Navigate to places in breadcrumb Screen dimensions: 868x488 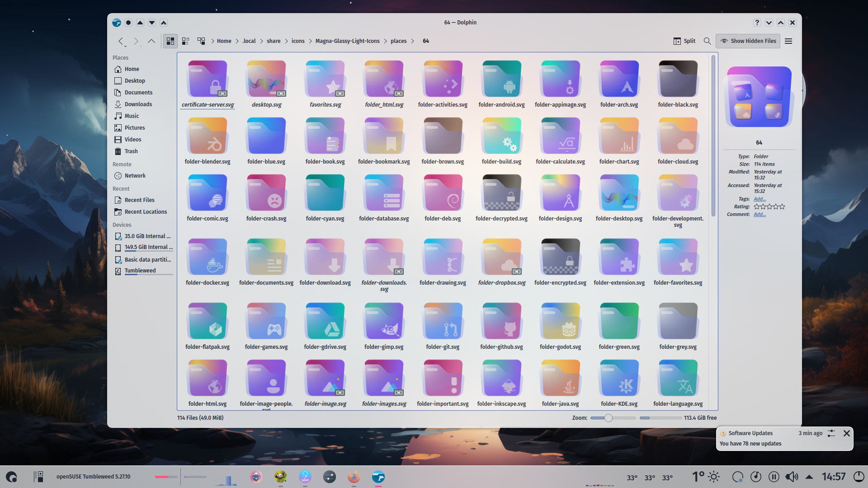tap(398, 41)
